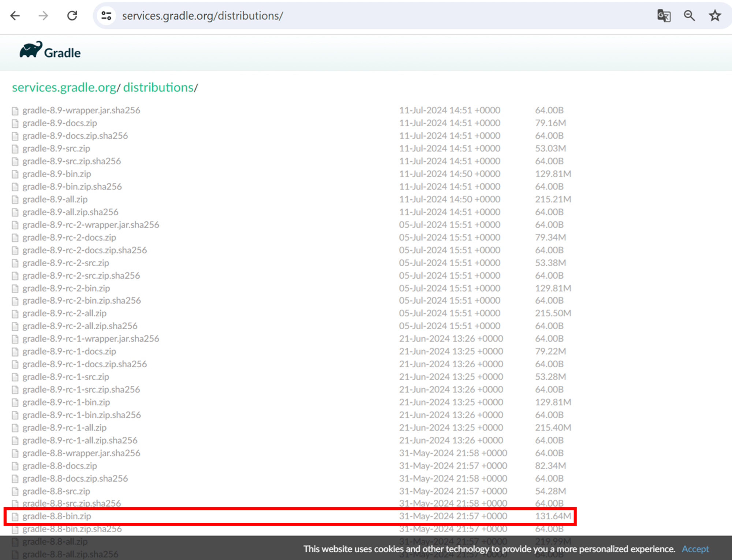Download gradle-8.9-rc-2-docs.zip
732x560 pixels.
click(x=69, y=237)
